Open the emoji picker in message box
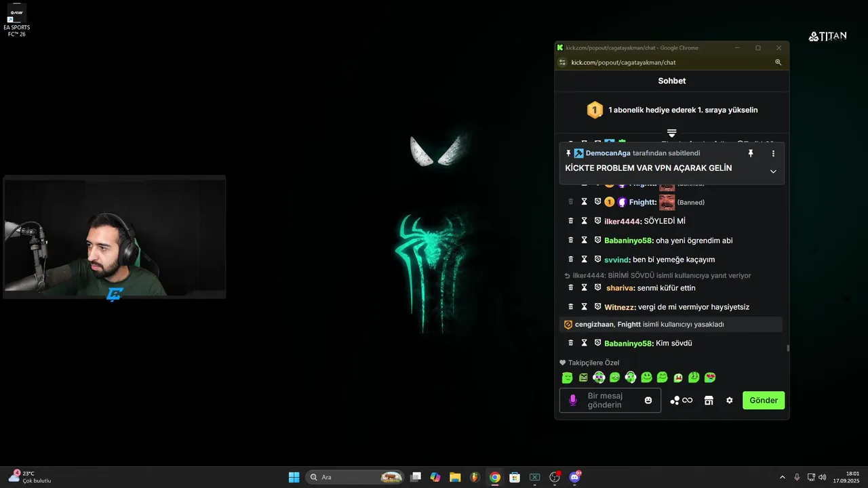This screenshot has height=488, width=868. tap(648, 401)
